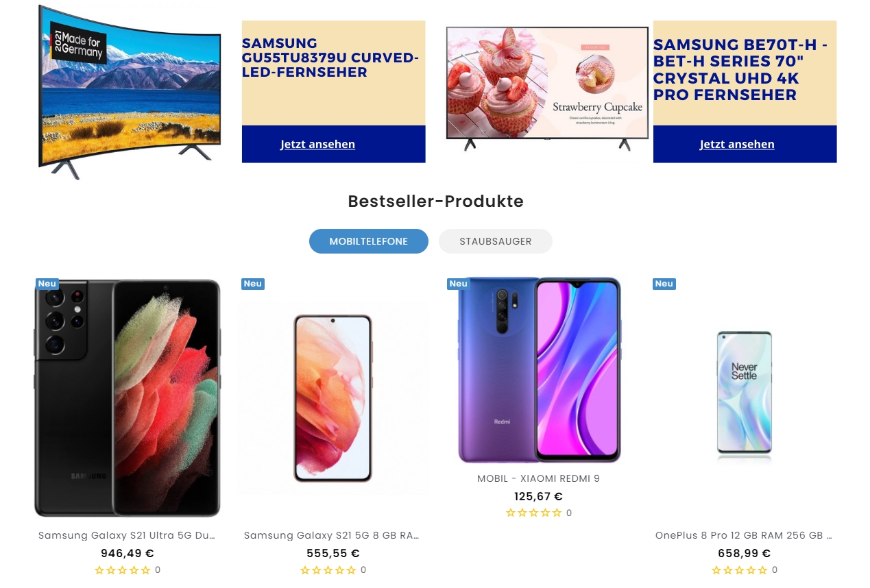Open OnePlus 8 Pro 12 GB RAM title

pyautogui.click(x=744, y=535)
